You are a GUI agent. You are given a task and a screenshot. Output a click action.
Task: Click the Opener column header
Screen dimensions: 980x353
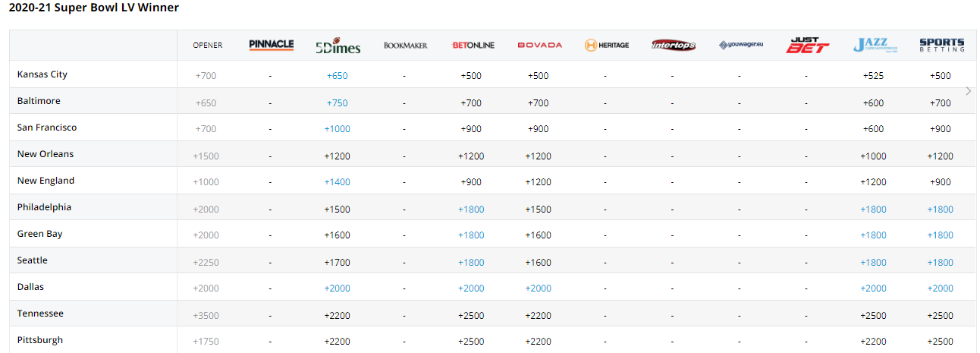click(x=208, y=46)
